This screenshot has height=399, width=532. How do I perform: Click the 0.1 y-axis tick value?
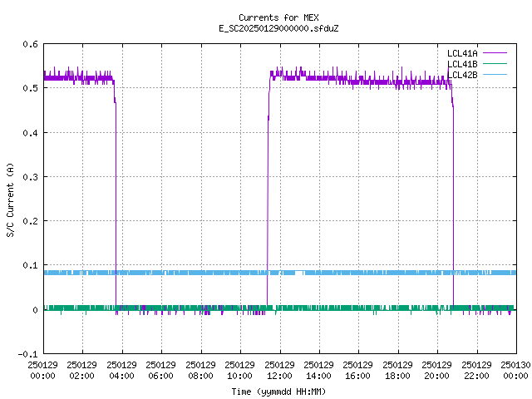click(x=30, y=265)
